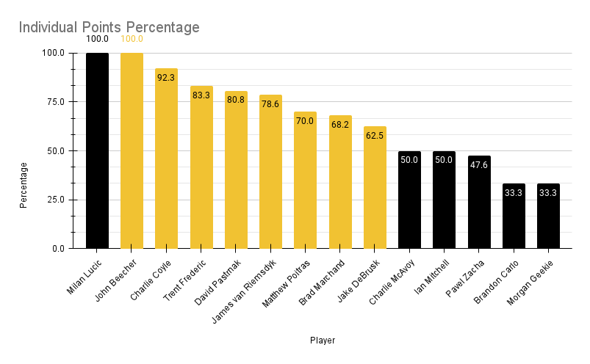Select Brandon Carlo's bar
This screenshot has width=590, height=364.
click(514, 216)
